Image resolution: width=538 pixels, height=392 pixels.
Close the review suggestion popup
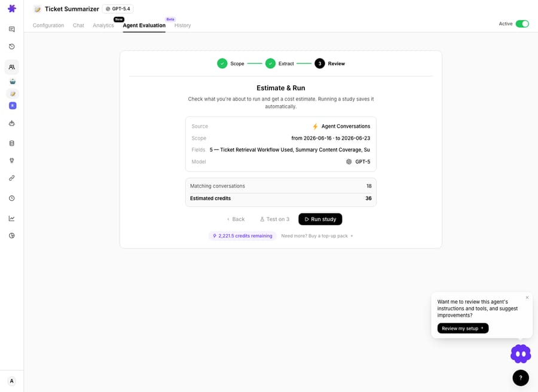click(x=527, y=298)
